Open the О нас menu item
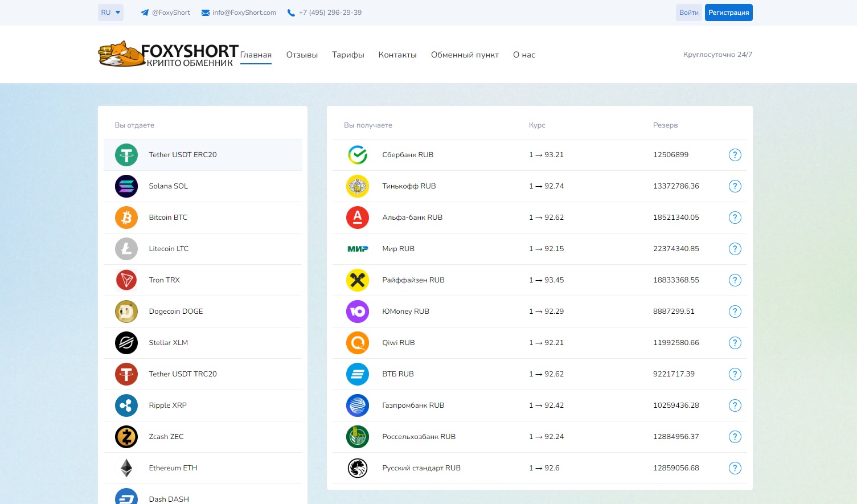 pos(524,55)
